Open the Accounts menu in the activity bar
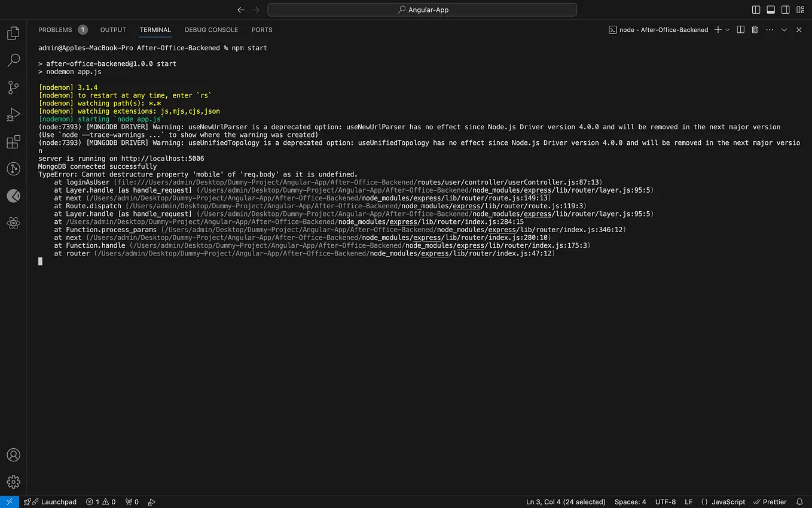Image resolution: width=812 pixels, height=508 pixels. 13,455
